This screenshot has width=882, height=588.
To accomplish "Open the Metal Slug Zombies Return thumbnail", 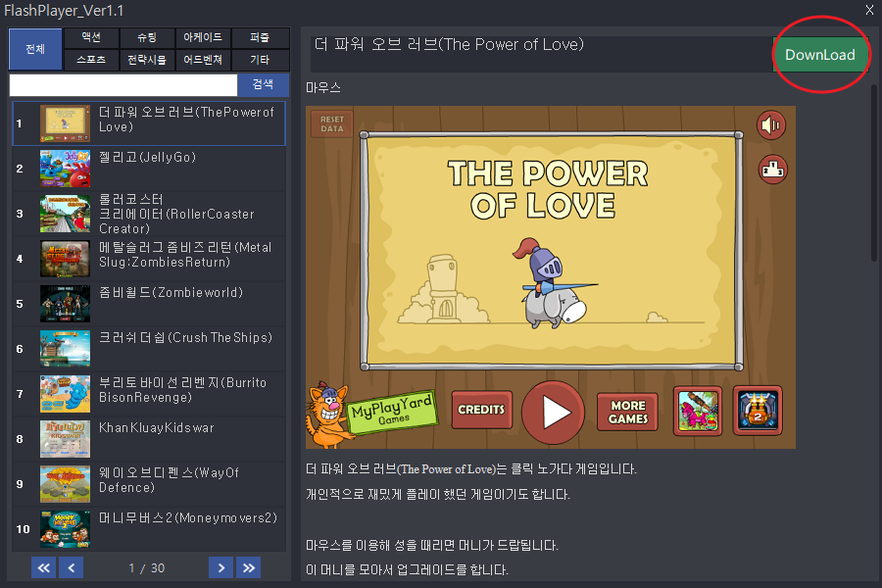I will [65, 259].
